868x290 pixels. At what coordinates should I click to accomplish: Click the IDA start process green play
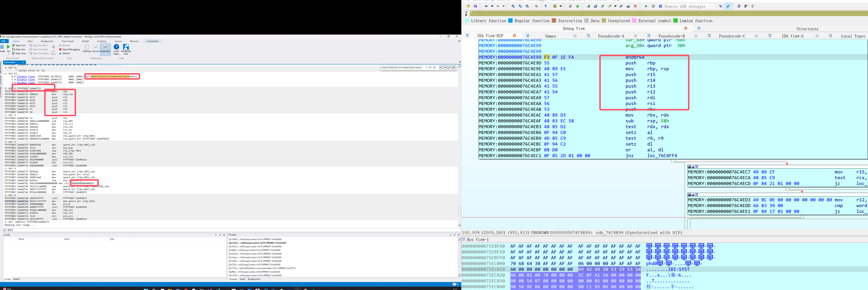tap(646, 6)
